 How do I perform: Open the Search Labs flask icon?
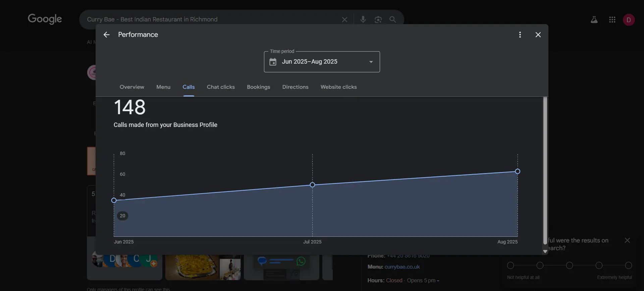coord(594,20)
